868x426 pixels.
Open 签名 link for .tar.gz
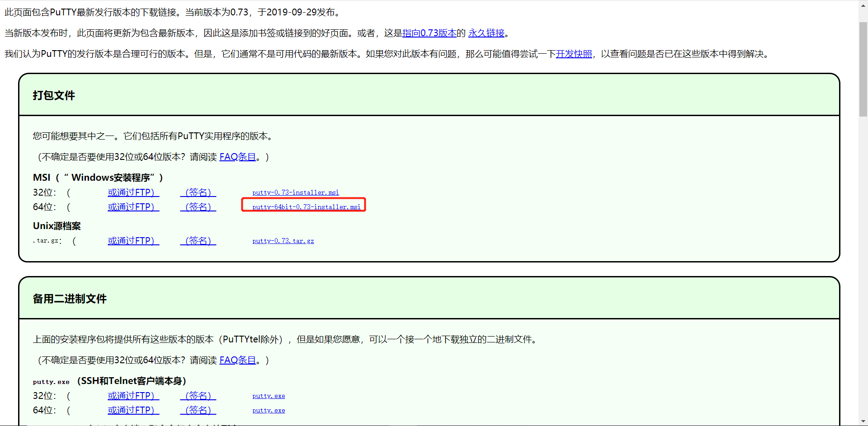[198, 241]
